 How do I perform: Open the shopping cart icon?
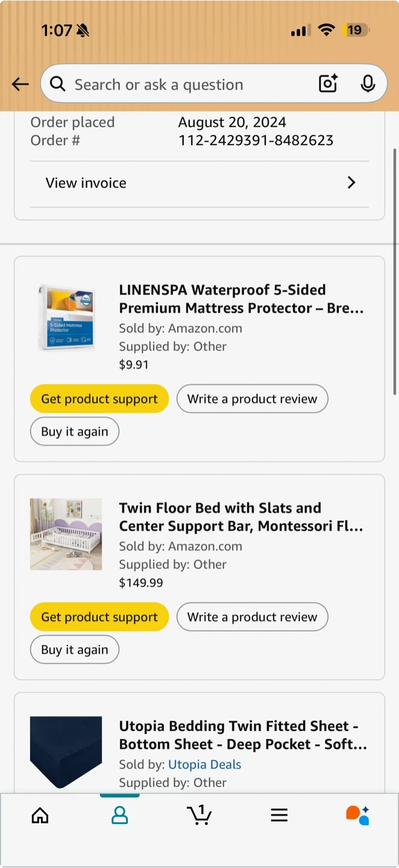point(199,815)
